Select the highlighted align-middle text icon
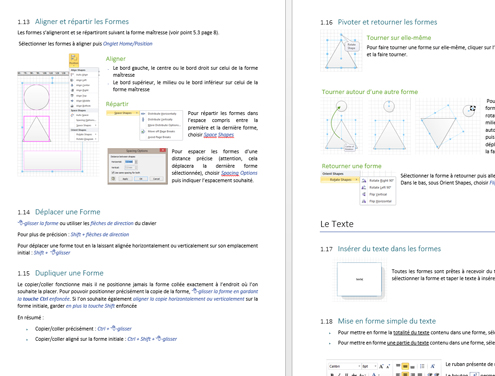The height and width of the screenshot is (376, 495). [x=405, y=366]
